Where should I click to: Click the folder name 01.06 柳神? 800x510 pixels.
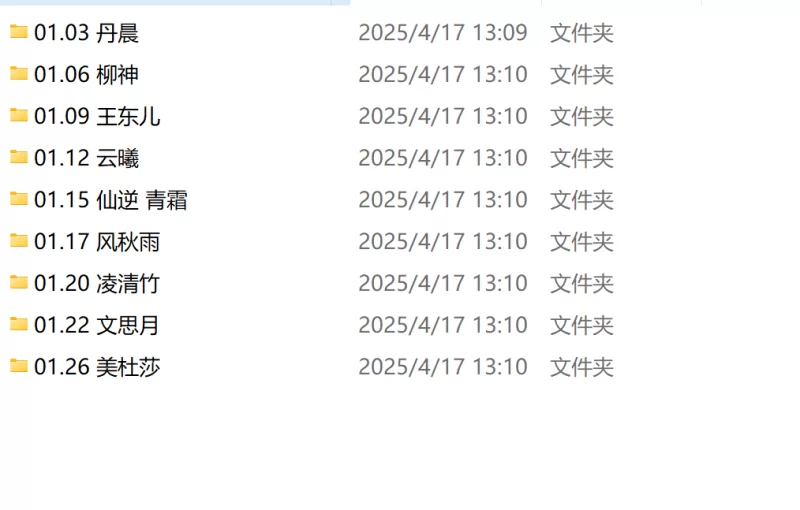click(86, 75)
